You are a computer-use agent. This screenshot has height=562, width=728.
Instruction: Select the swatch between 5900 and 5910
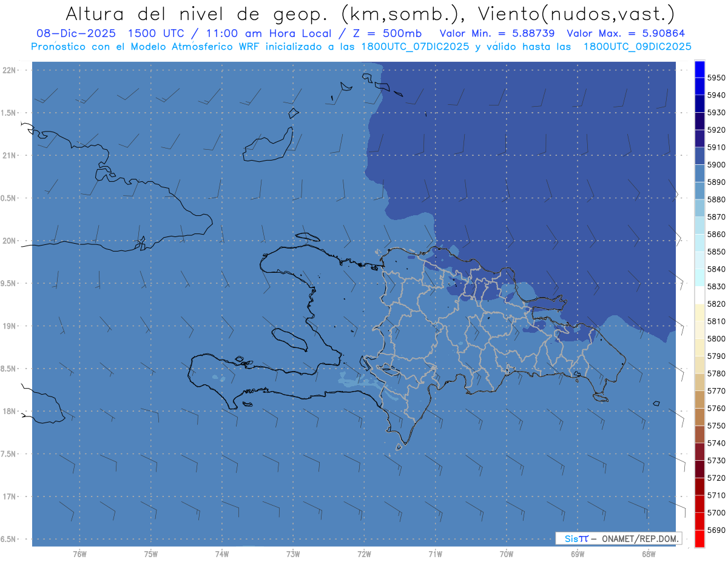[699, 156]
